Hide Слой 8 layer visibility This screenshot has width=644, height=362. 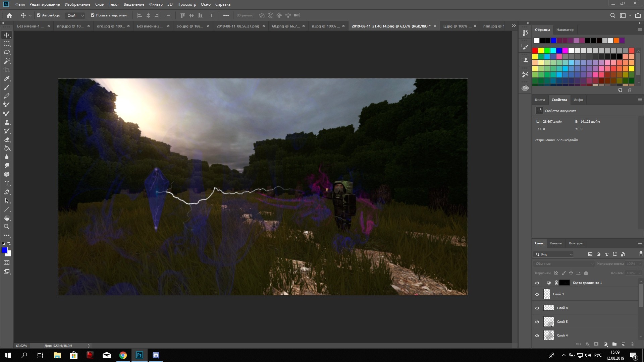pos(537,308)
